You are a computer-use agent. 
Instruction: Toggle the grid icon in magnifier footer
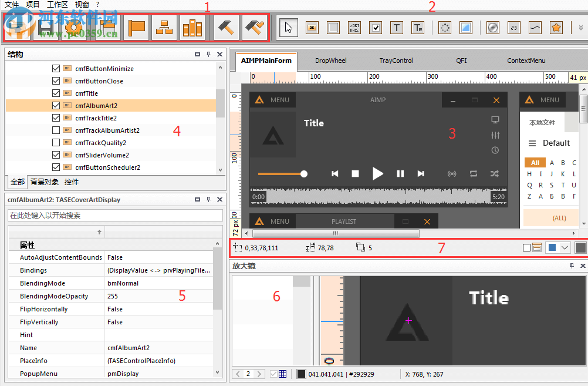pyautogui.click(x=282, y=374)
